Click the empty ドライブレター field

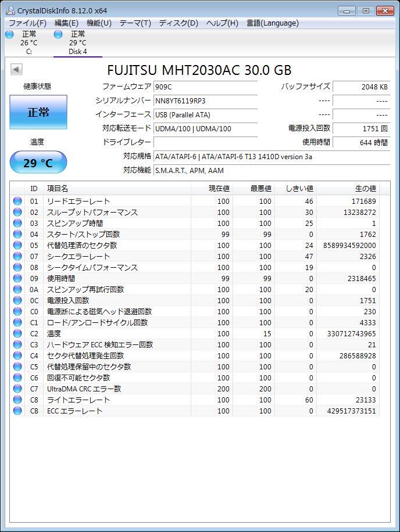[205, 142]
